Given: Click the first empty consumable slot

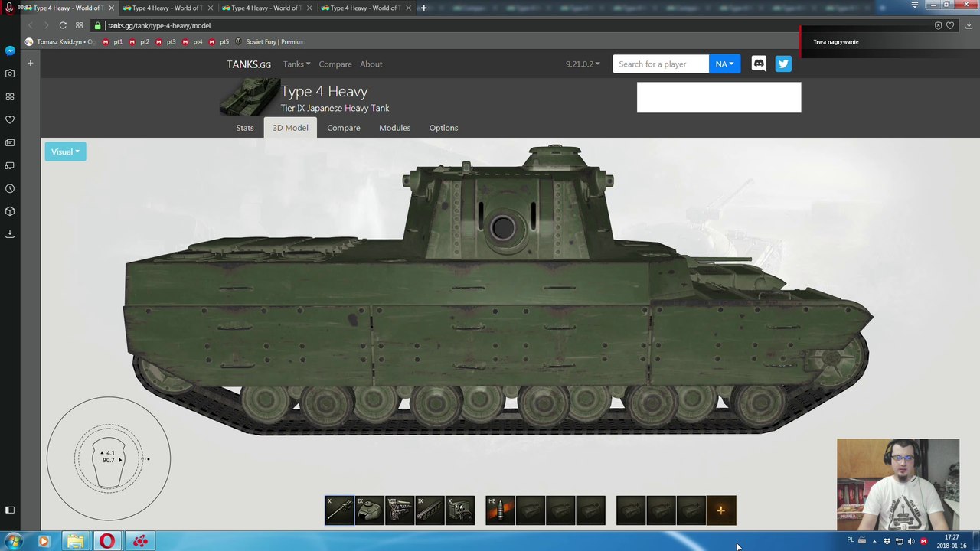Looking at the screenshot, I should 530,510.
